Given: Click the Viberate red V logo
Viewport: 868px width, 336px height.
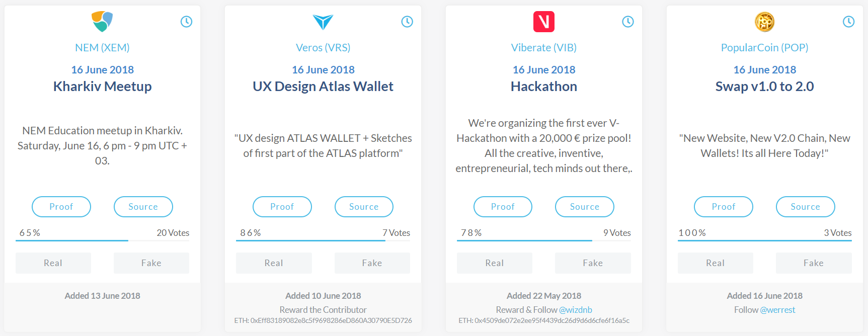Looking at the screenshot, I should click(543, 22).
